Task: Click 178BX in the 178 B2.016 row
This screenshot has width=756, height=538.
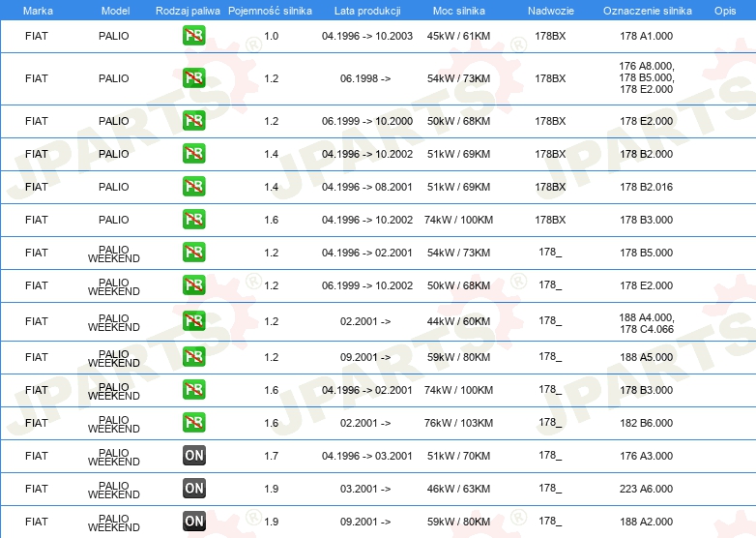Action: (550, 186)
